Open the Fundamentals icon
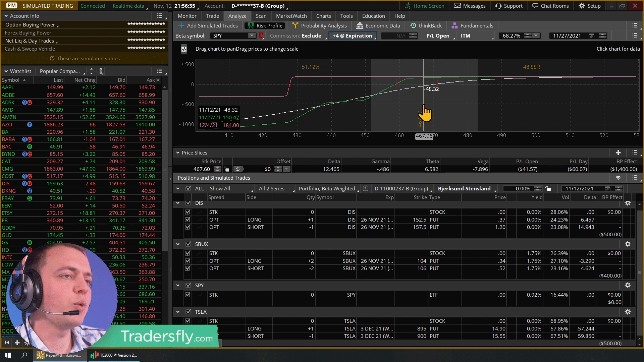 click(455, 25)
